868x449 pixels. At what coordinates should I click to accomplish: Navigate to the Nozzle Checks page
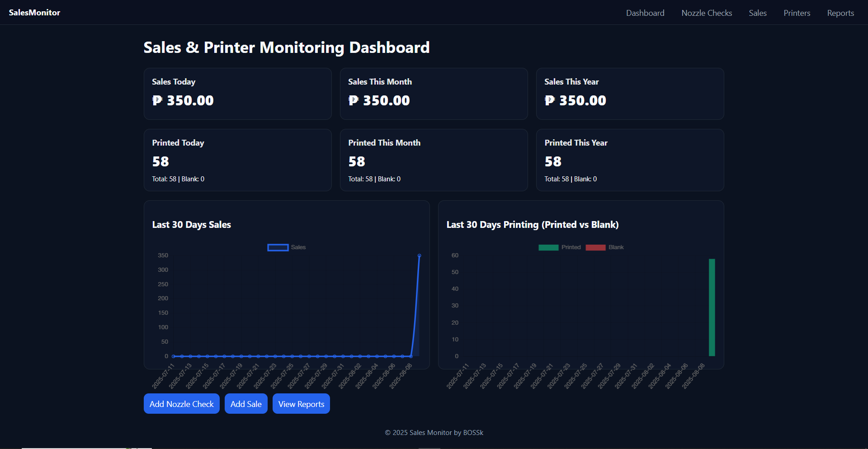[x=707, y=13]
